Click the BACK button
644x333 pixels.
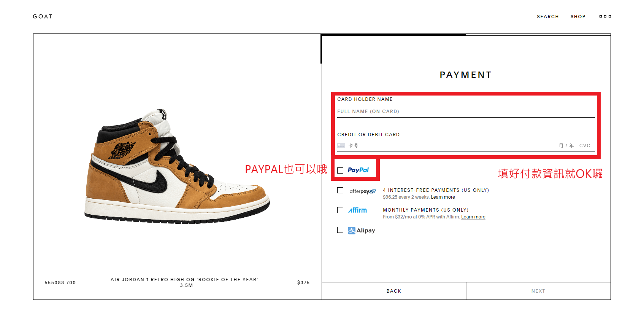394,291
